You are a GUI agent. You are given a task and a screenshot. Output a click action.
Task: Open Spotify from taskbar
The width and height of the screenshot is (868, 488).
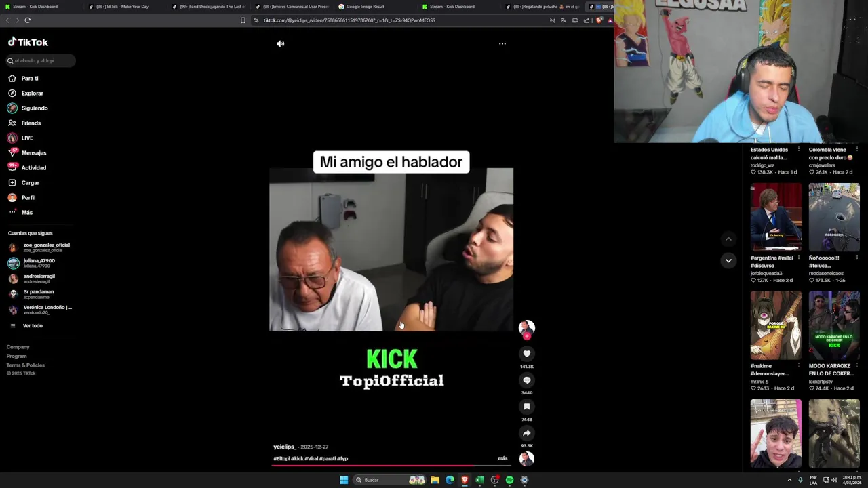[509, 480]
